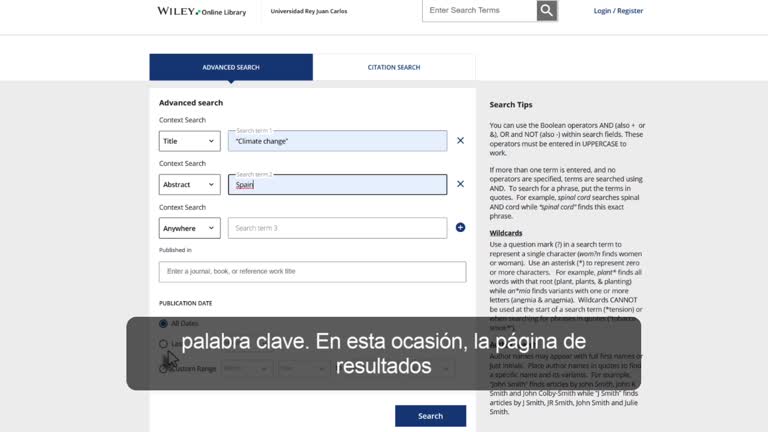
Task: Add another search term with plus icon
Action: click(460, 227)
